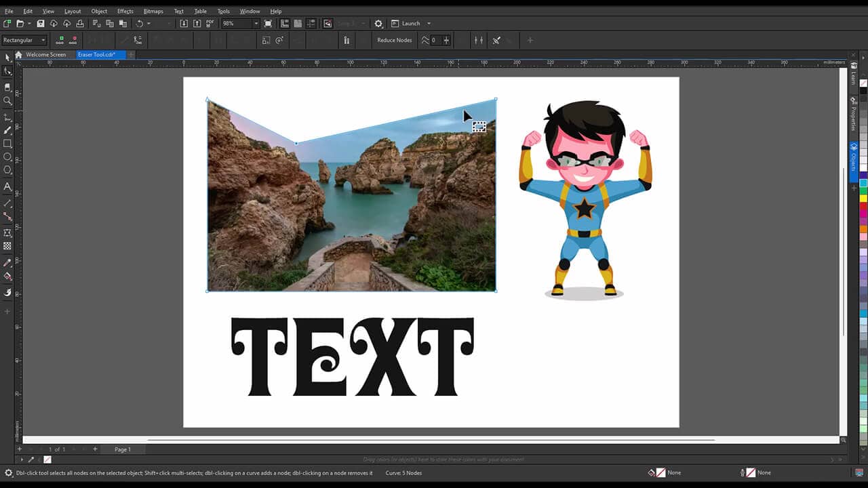Open the Objects docker tab
Viewport: 868px width, 488px height.
tap(854, 161)
